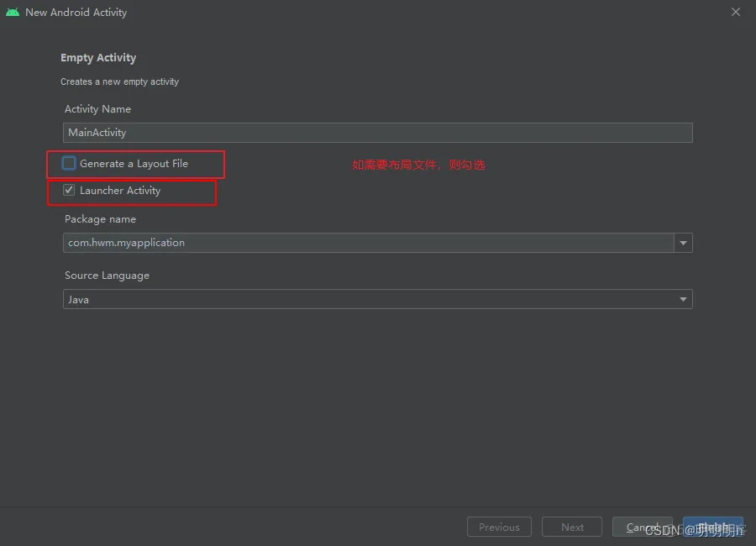Click the Empty Activity heading
Image resolution: width=756 pixels, height=546 pixels.
(x=98, y=58)
